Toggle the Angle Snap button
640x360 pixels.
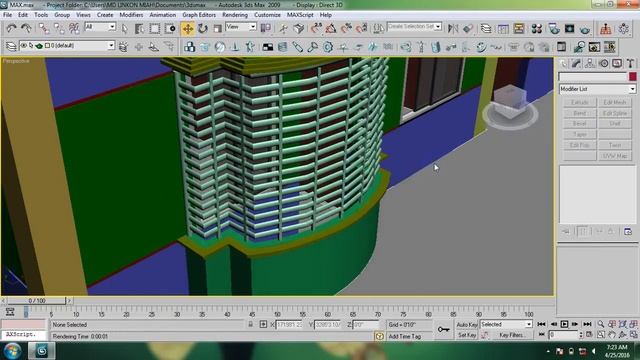(331, 28)
